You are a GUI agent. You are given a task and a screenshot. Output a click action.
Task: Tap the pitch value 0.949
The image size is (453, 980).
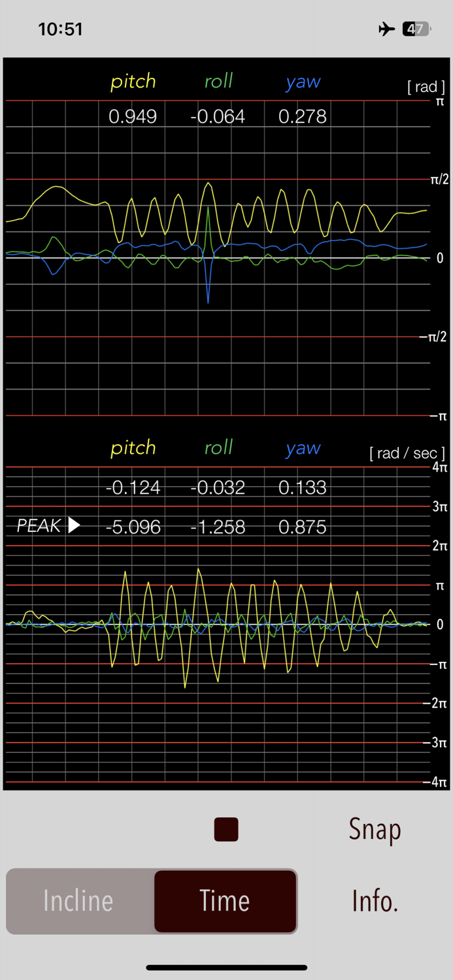coord(133,117)
